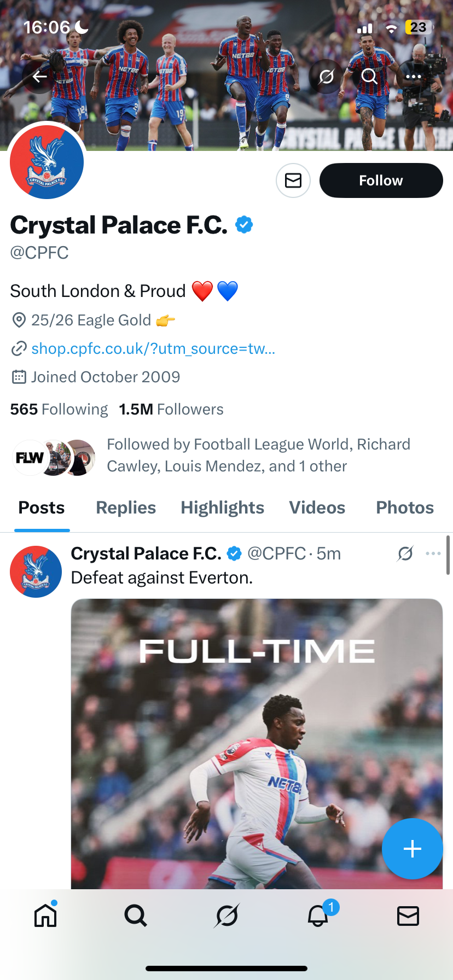View the 565 Following list
Image resolution: width=453 pixels, height=980 pixels.
(x=59, y=410)
